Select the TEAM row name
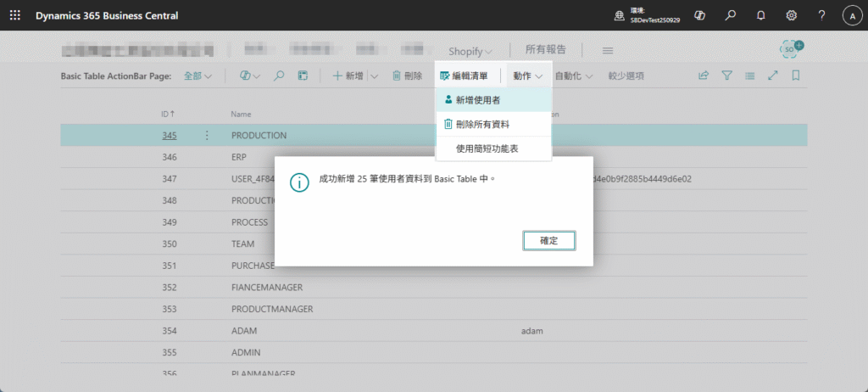The width and height of the screenshot is (868, 392). point(242,244)
